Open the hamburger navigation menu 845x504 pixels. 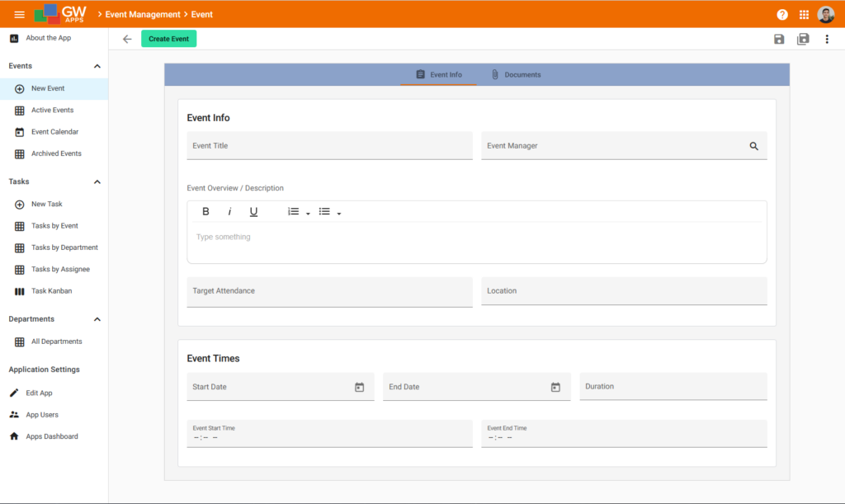[x=20, y=15]
